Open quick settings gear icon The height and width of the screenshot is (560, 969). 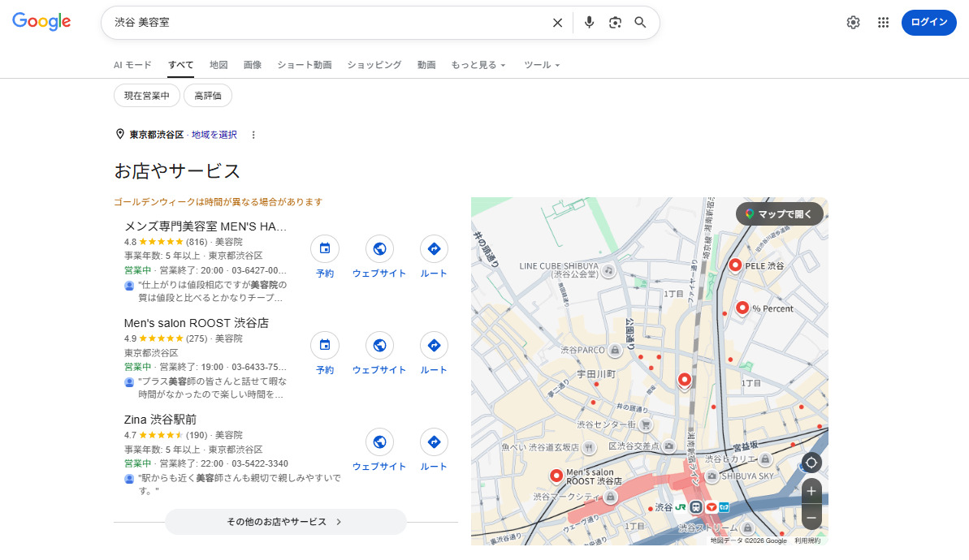pos(854,23)
